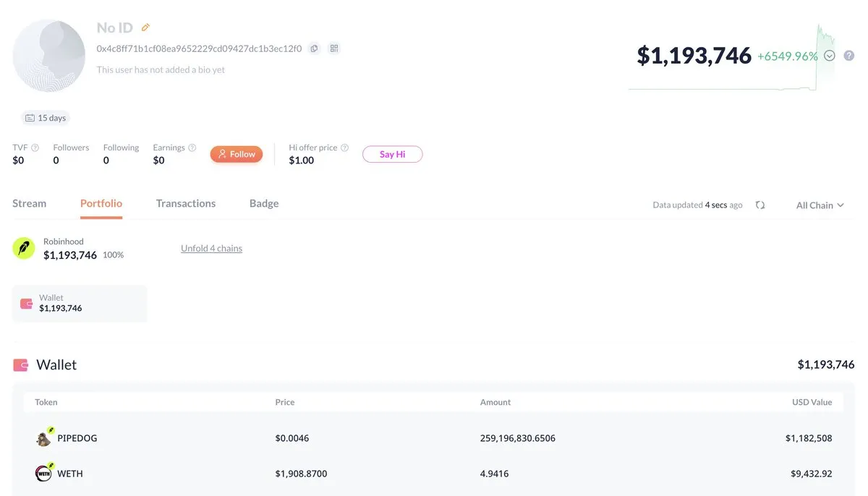The width and height of the screenshot is (868, 496).
Task: Open the All Chain dropdown
Action: click(x=820, y=205)
